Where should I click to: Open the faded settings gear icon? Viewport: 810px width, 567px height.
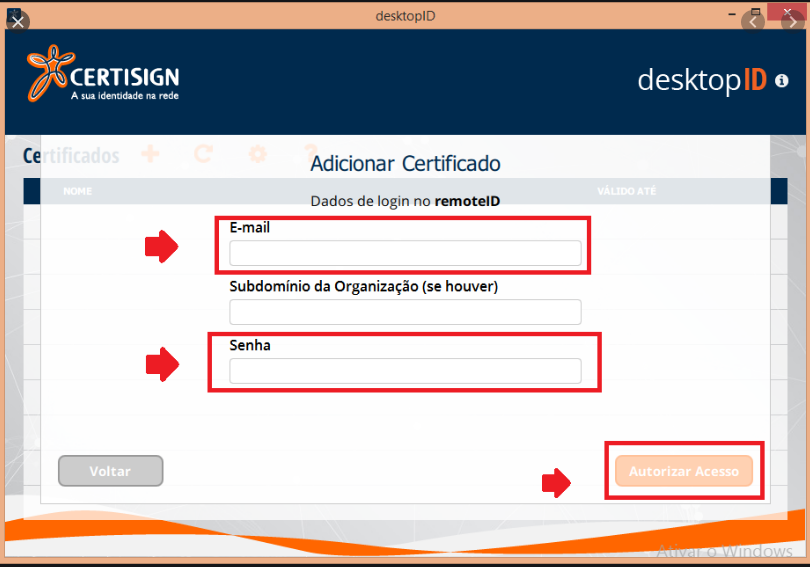(x=258, y=153)
